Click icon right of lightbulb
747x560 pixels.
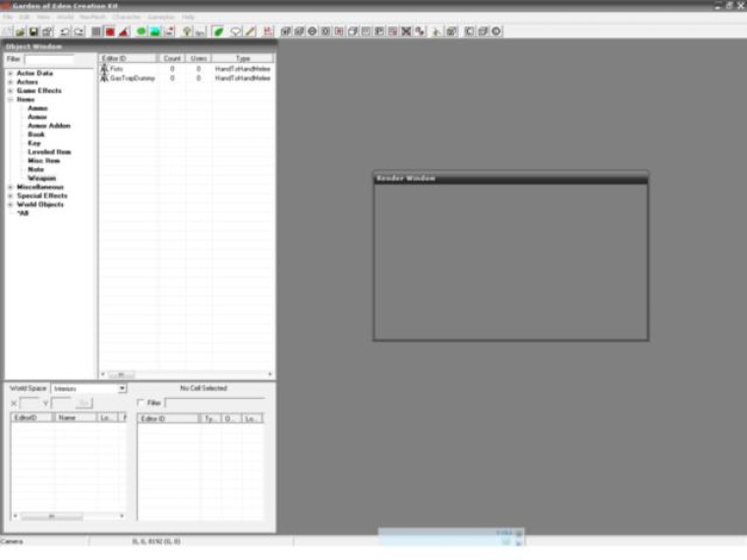pyautogui.click(x=201, y=31)
